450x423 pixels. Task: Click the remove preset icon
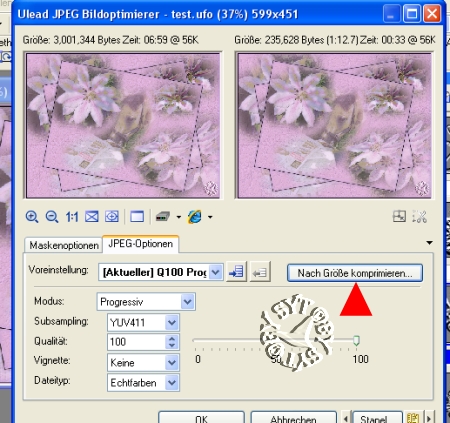click(260, 272)
